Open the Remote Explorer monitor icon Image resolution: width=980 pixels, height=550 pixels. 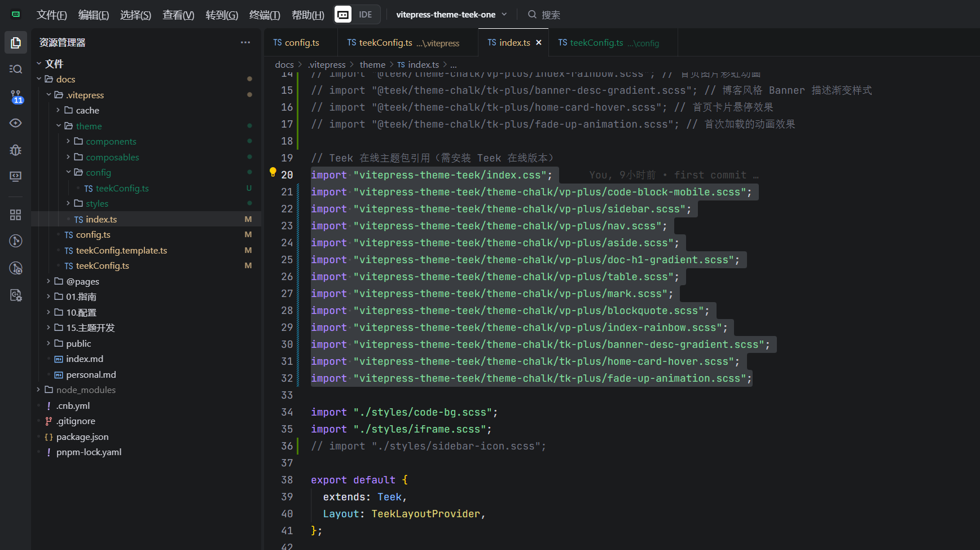click(x=16, y=177)
